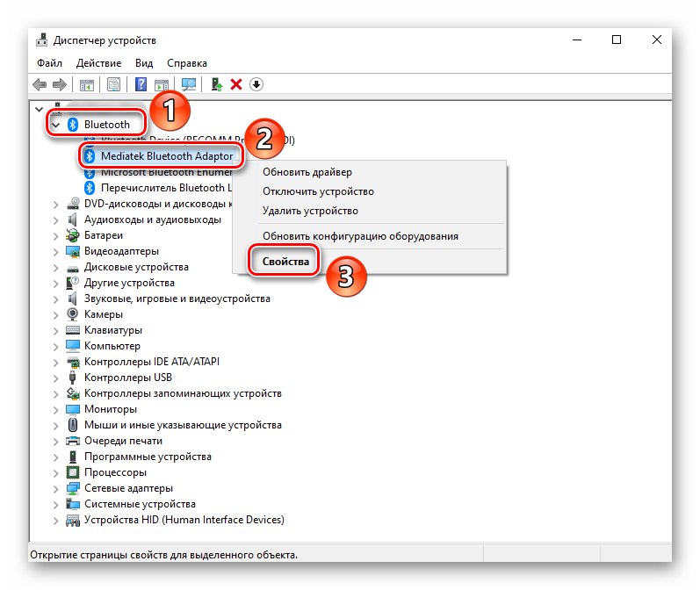Click the Контроллеры USB plug icon
The image size is (700, 590).
click(73, 378)
